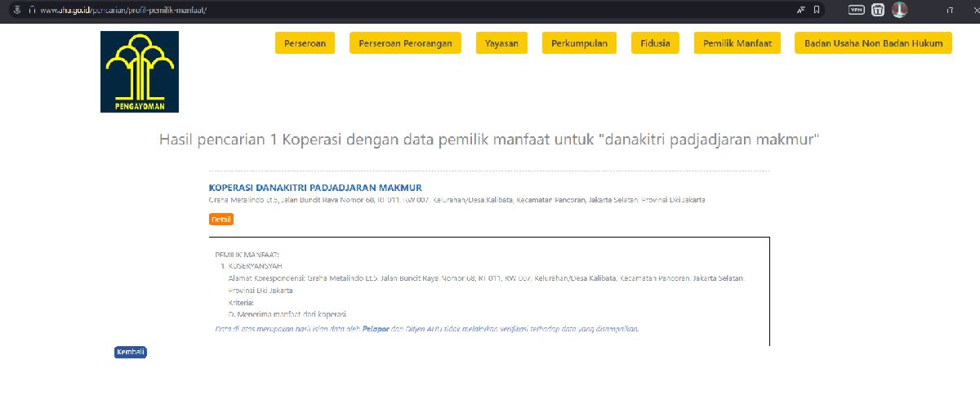Go to the Yayasan section

click(x=501, y=43)
